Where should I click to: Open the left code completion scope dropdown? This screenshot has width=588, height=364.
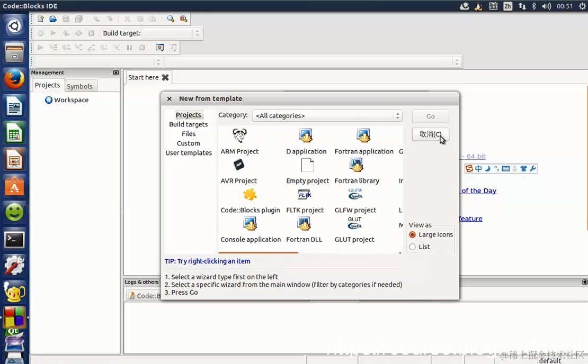click(97, 62)
